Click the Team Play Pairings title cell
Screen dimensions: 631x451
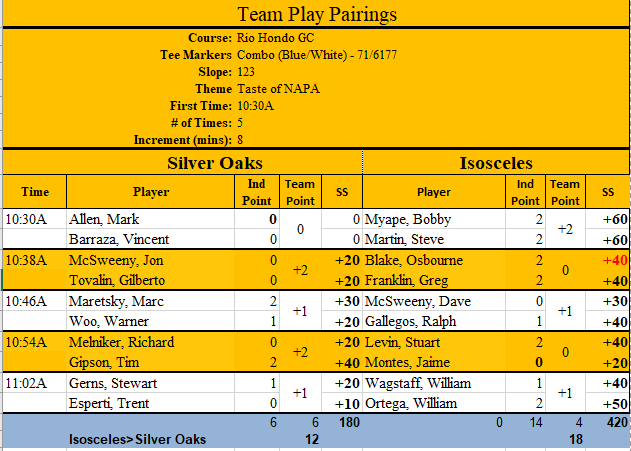317,14
